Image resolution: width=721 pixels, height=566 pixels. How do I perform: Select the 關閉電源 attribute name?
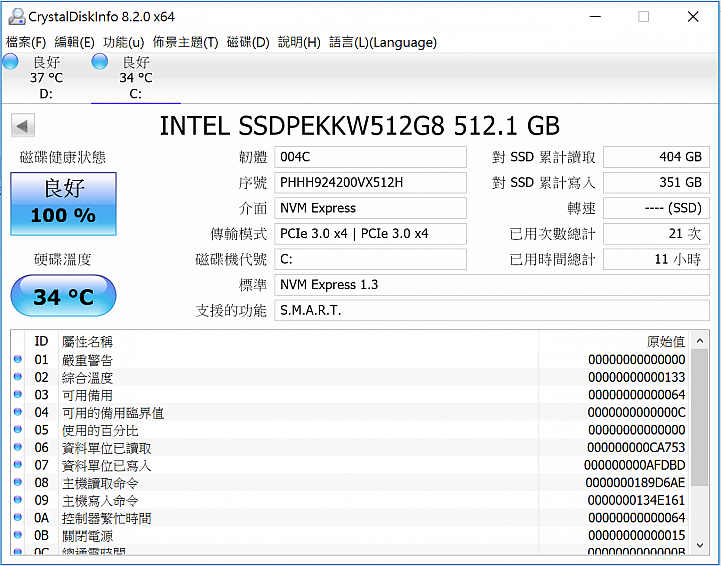87,536
